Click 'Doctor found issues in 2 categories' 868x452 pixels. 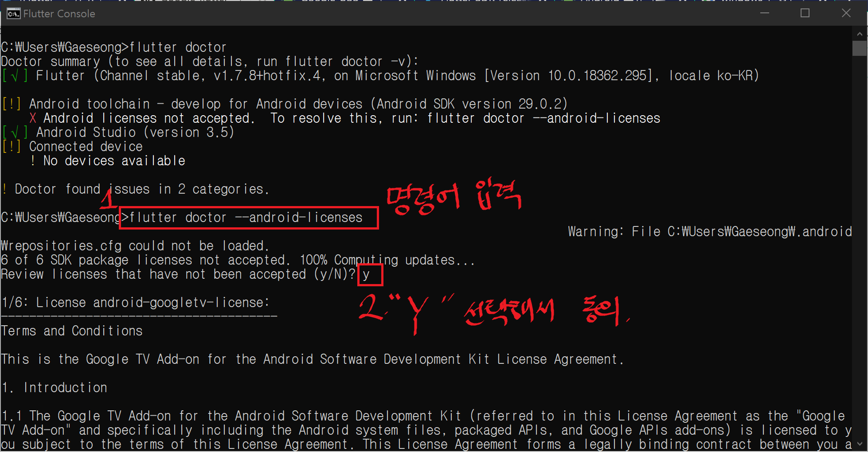135,189
